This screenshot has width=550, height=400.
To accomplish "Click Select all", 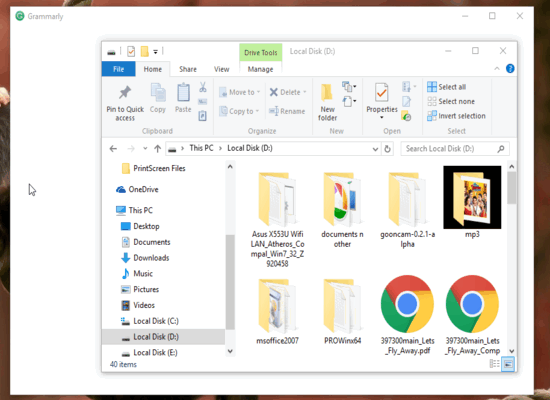I will tap(447, 87).
